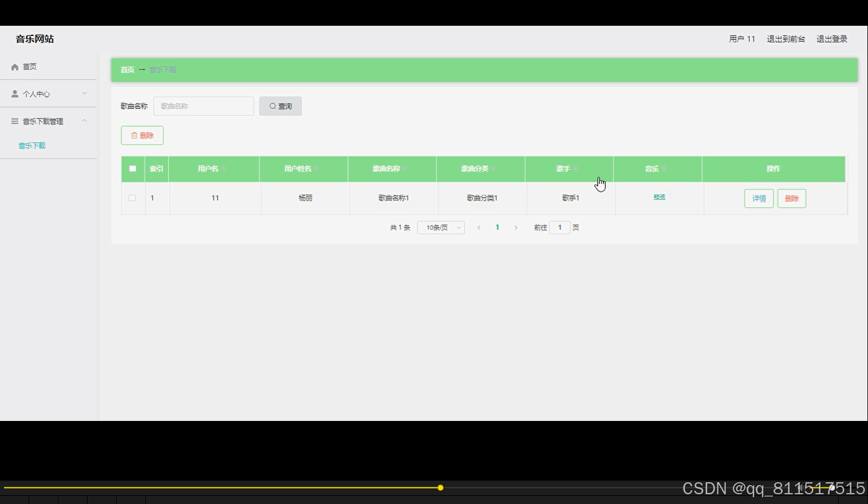868x504 pixels.
Task: Focus the 前往 page number input
Action: pos(560,228)
